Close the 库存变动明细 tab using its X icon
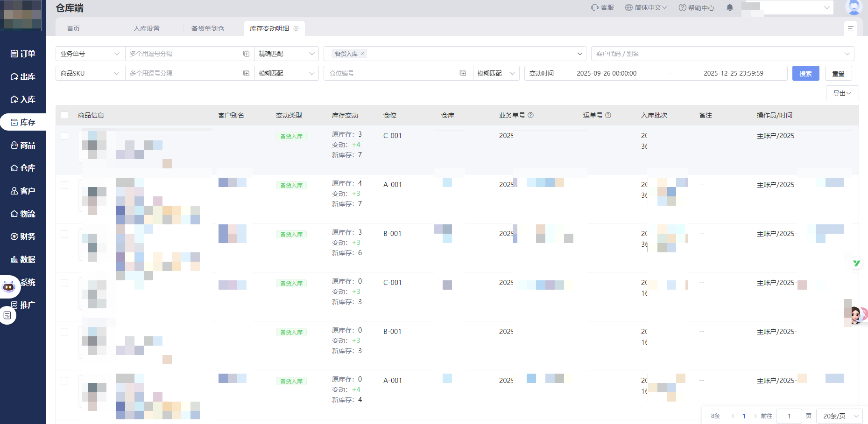 pyautogui.click(x=296, y=28)
